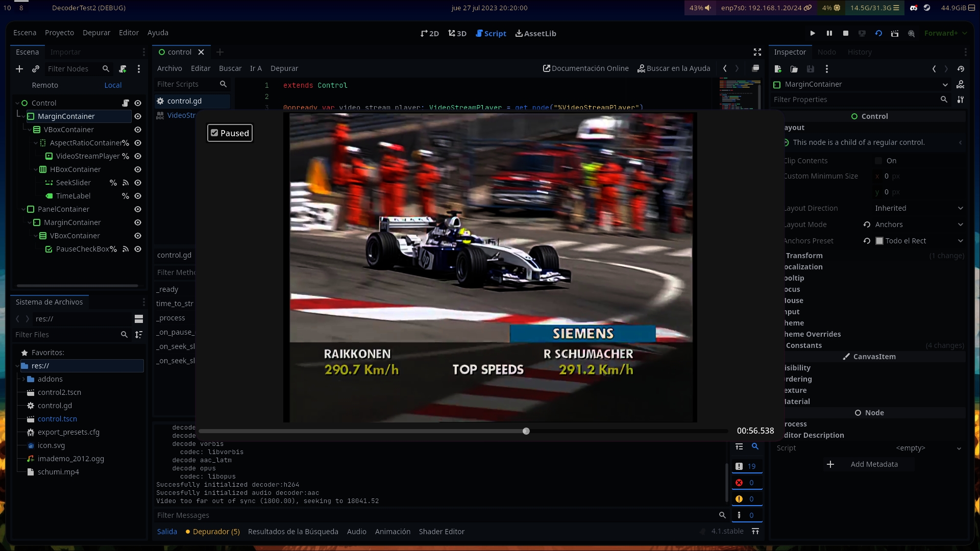Open the Depurar top menu
The image size is (980, 551).
pos(96,33)
